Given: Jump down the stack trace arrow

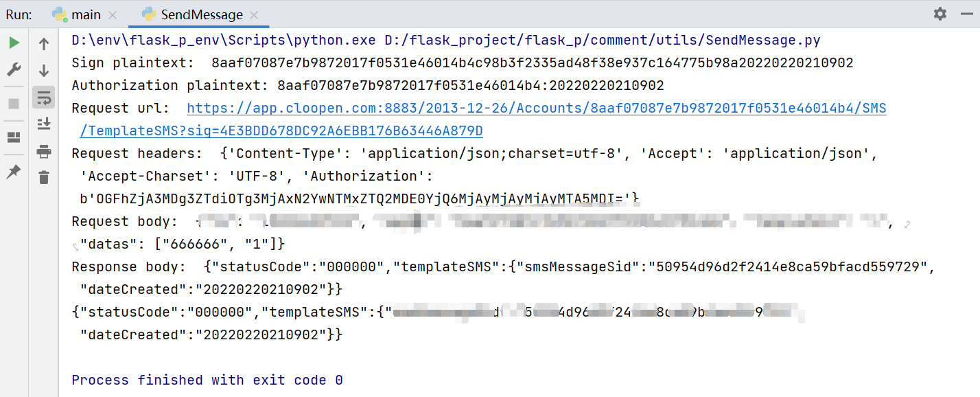Looking at the screenshot, I should (x=44, y=71).
